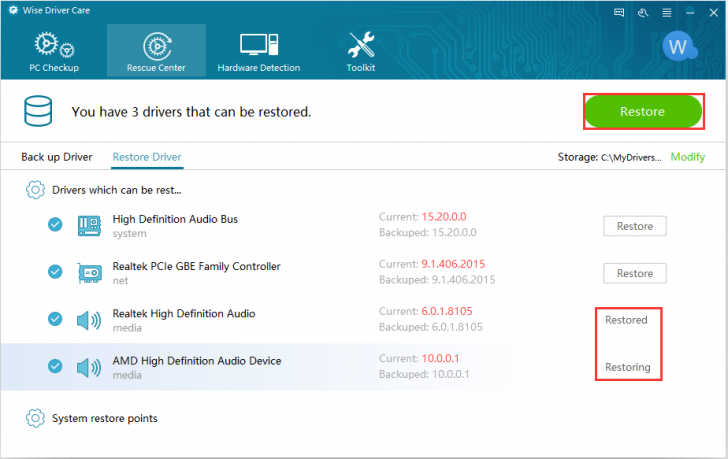Collapse the 'Drivers which can be rest...' section
This screenshot has height=459, width=728.
(35, 189)
